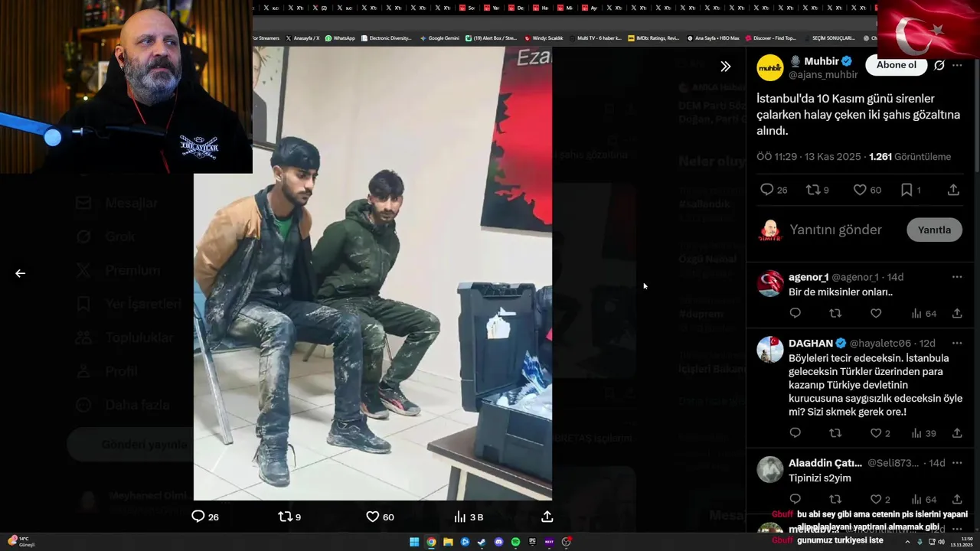Reply below the photo via the 26 comments icon

(205, 517)
